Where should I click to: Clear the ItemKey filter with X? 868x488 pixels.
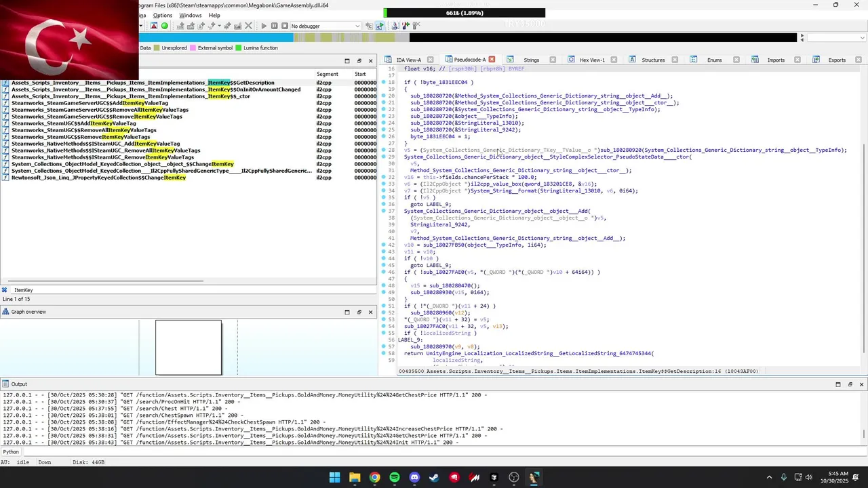coord(4,290)
